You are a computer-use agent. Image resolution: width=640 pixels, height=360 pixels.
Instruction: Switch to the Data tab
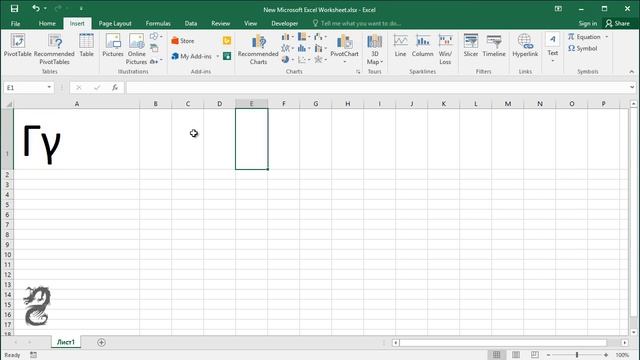tap(191, 23)
